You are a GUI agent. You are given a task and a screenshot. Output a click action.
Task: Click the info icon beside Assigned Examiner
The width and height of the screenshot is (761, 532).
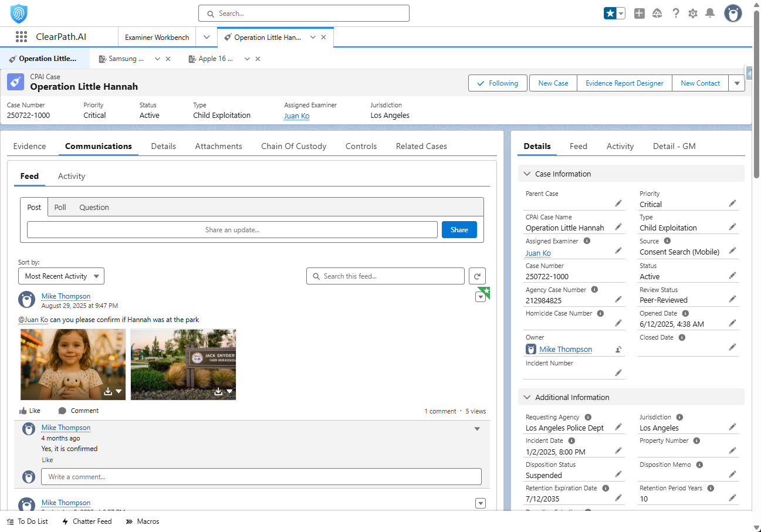click(x=587, y=241)
